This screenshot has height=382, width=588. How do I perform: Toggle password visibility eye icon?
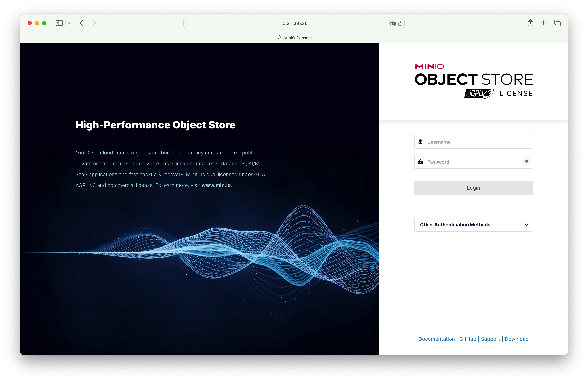pyautogui.click(x=526, y=162)
